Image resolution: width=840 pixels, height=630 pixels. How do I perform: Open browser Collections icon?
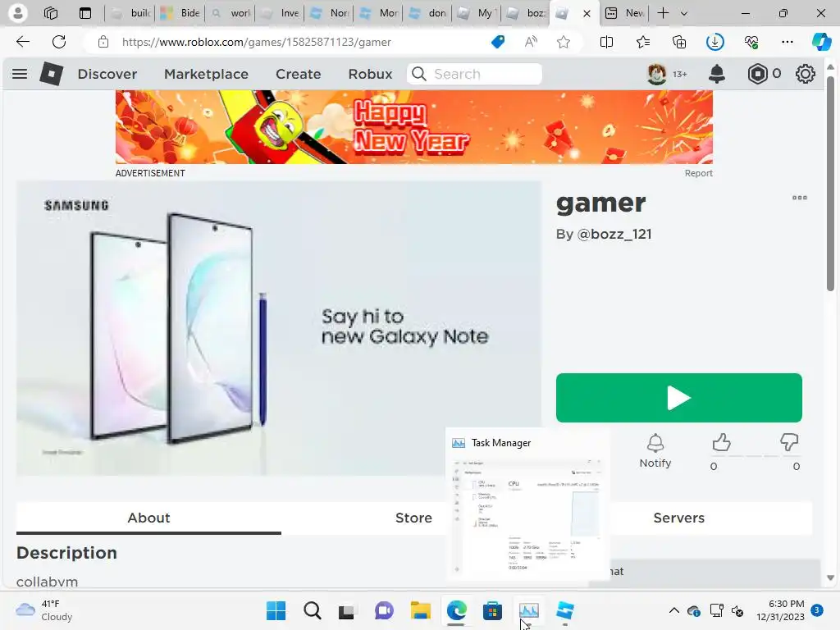679,42
